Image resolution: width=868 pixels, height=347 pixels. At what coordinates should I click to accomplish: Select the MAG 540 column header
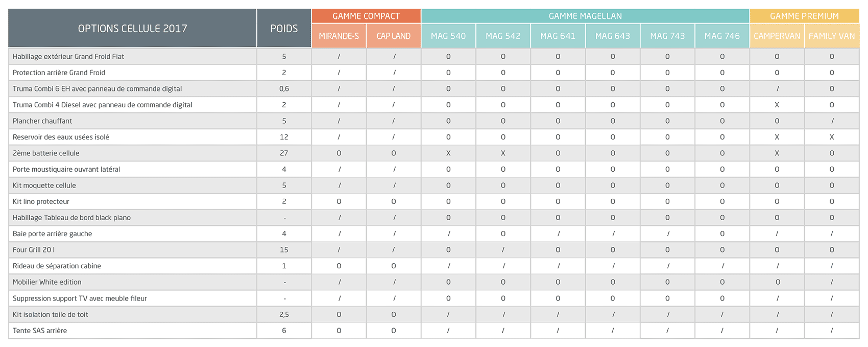click(x=448, y=36)
